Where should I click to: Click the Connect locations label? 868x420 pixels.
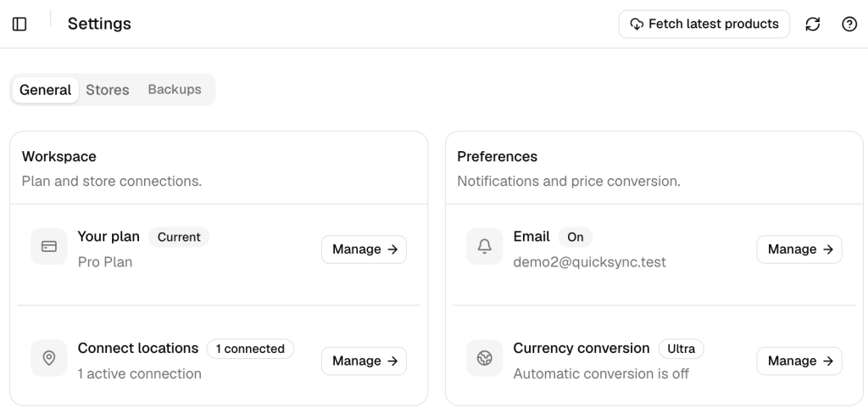(x=138, y=348)
